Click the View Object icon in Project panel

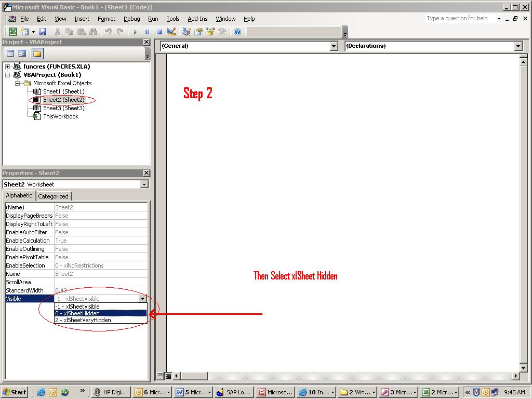22,54
